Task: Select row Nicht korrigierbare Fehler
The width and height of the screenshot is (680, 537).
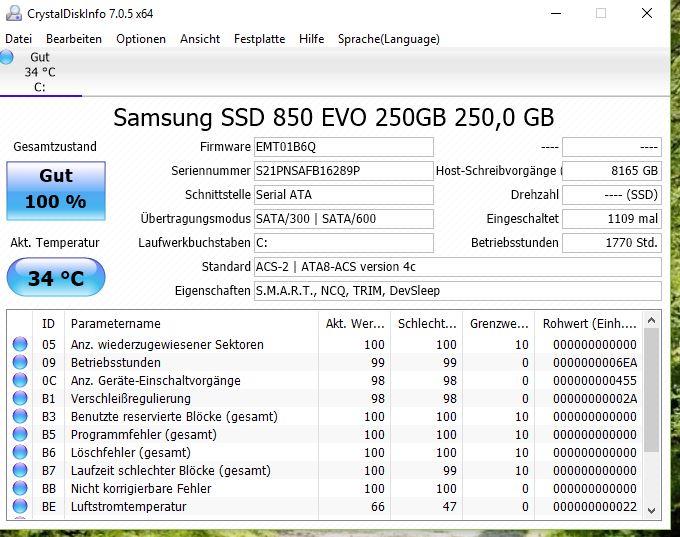Action: pyautogui.click(x=325, y=488)
